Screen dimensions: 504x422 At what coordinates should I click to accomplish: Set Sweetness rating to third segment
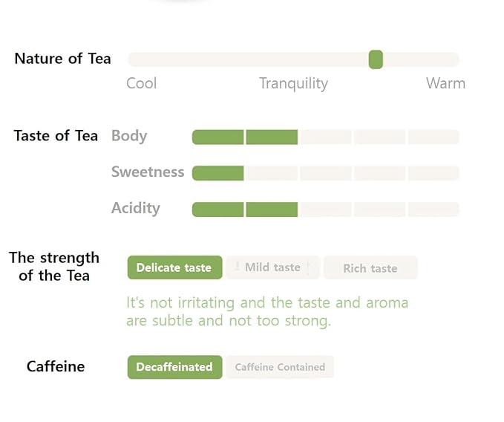326,173
